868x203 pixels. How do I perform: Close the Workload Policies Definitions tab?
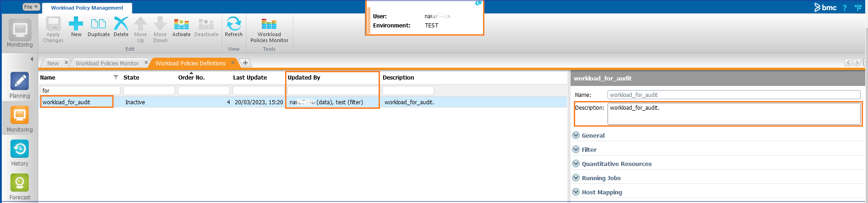(233, 63)
